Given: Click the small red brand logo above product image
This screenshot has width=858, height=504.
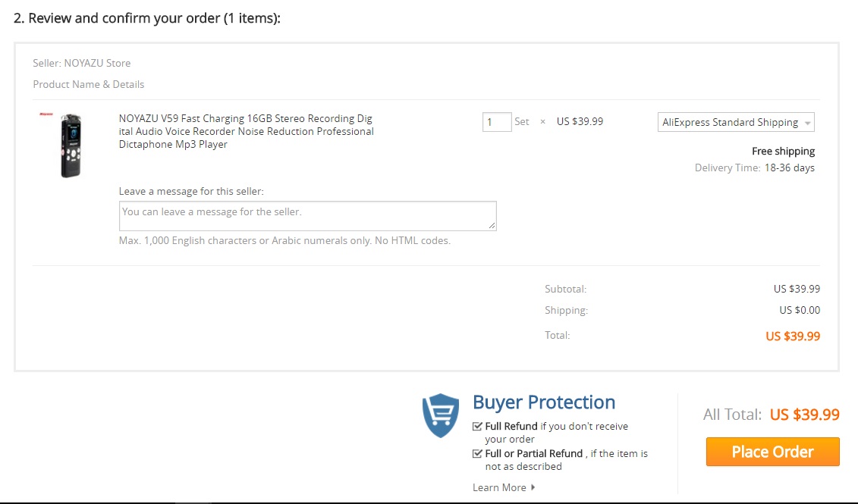Looking at the screenshot, I should click(x=46, y=114).
